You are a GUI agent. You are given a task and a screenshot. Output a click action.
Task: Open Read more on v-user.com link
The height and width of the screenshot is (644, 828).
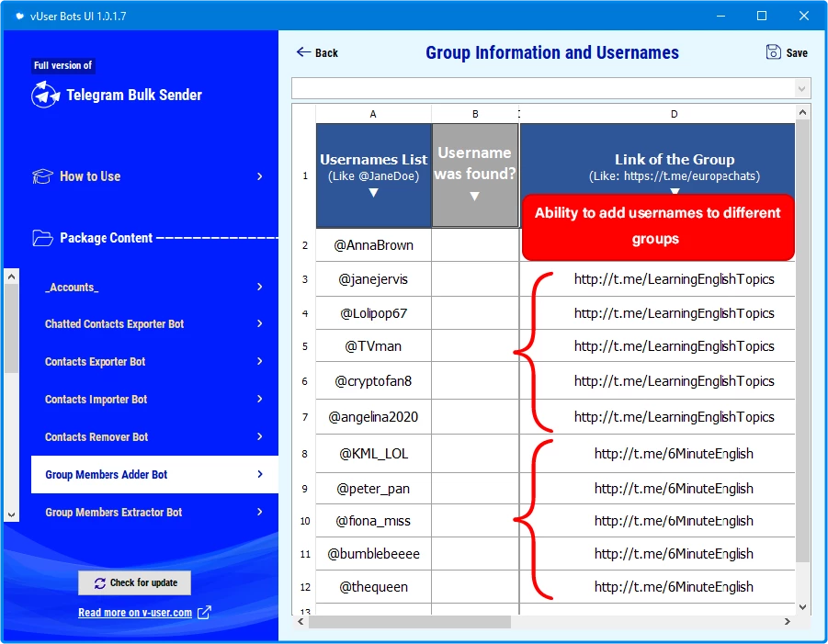[135, 613]
